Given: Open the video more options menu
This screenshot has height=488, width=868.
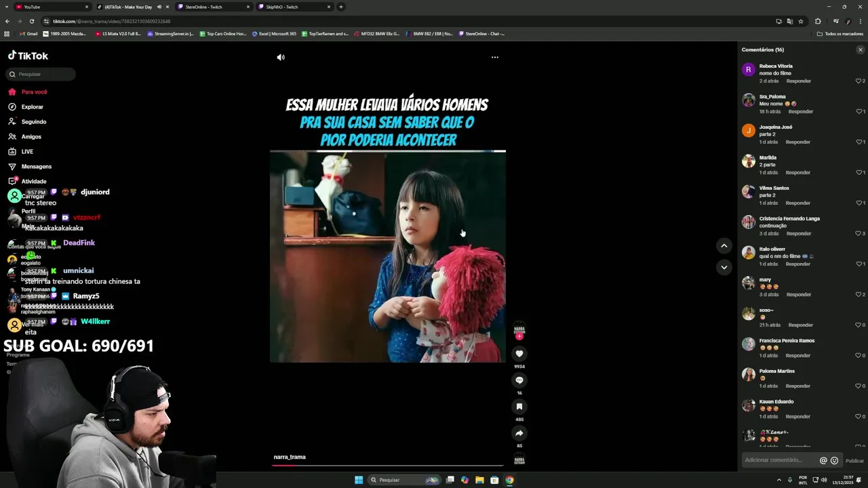Looking at the screenshot, I should coord(495,58).
